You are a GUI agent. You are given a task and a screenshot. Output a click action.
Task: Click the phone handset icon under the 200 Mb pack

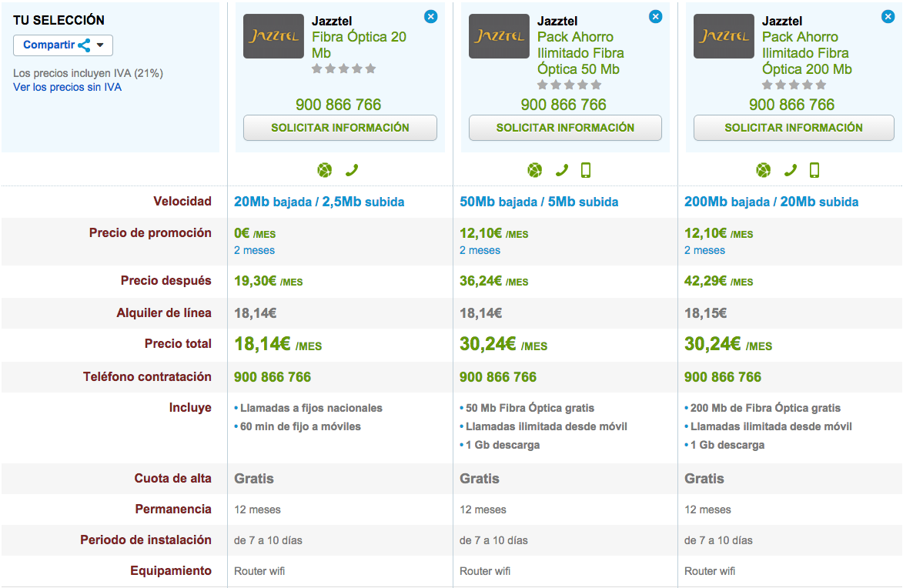click(791, 170)
